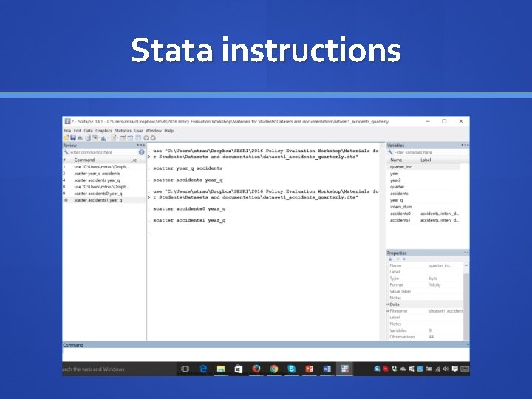This screenshot has width=532, height=399.
Task: Open the Data menu
Action: pyautogui.click(x=88, y=131)
